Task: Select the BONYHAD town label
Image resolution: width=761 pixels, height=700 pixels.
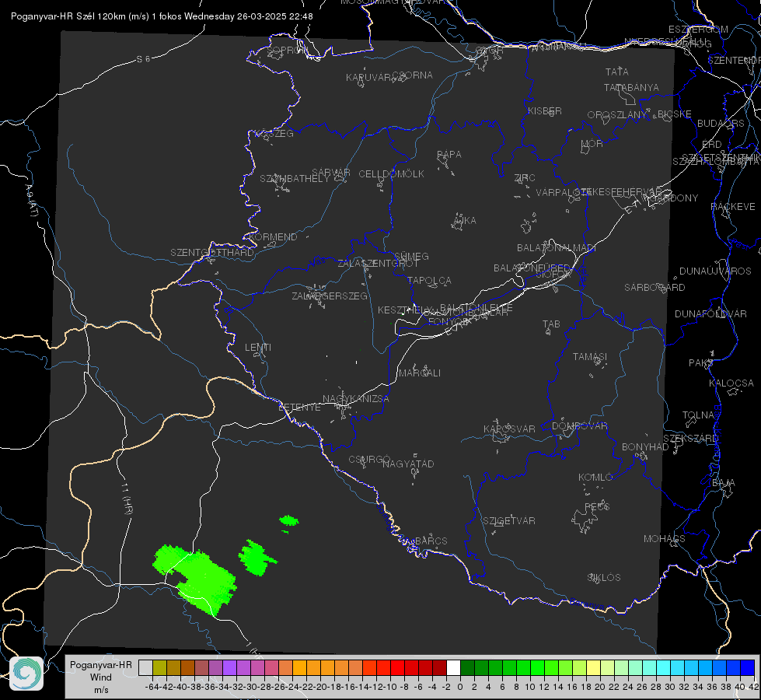Action: [645, 447]
